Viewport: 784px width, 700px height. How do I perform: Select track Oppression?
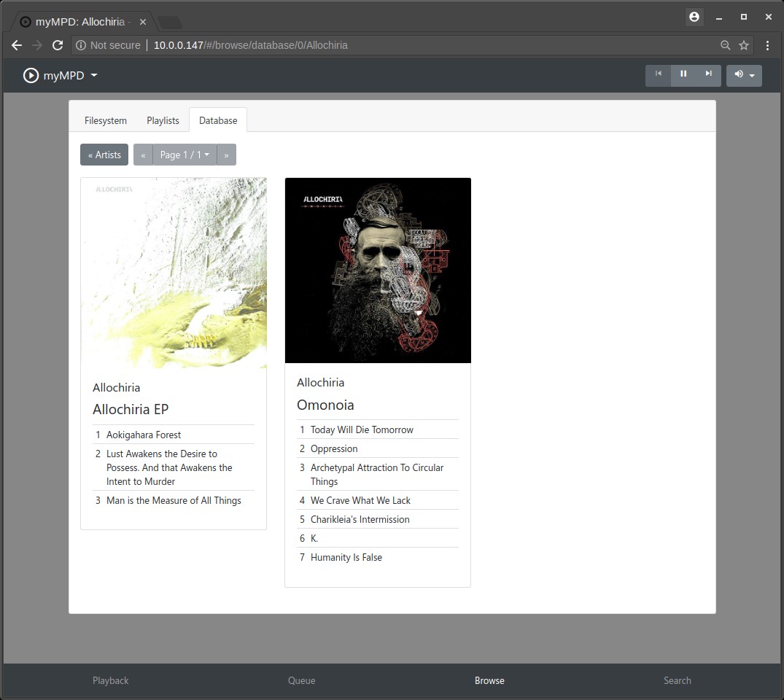[x=378, y=448]
